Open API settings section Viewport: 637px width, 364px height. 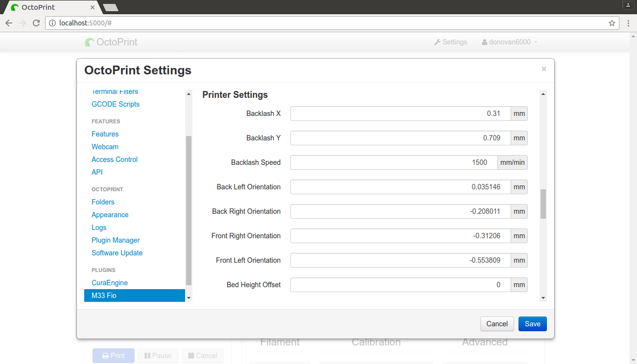click(x=97, y=172)
